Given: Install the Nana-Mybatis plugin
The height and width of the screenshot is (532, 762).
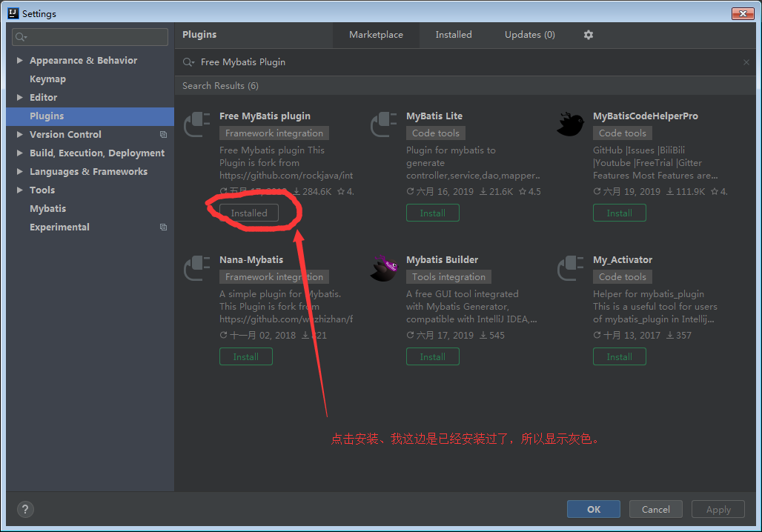Looking at the screenshot, I should [x=246, y=356].
